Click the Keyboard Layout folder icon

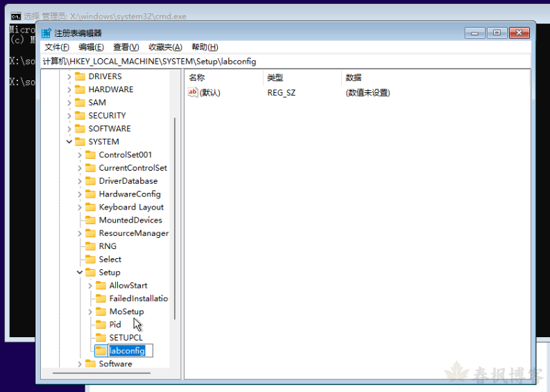[90, 207]
